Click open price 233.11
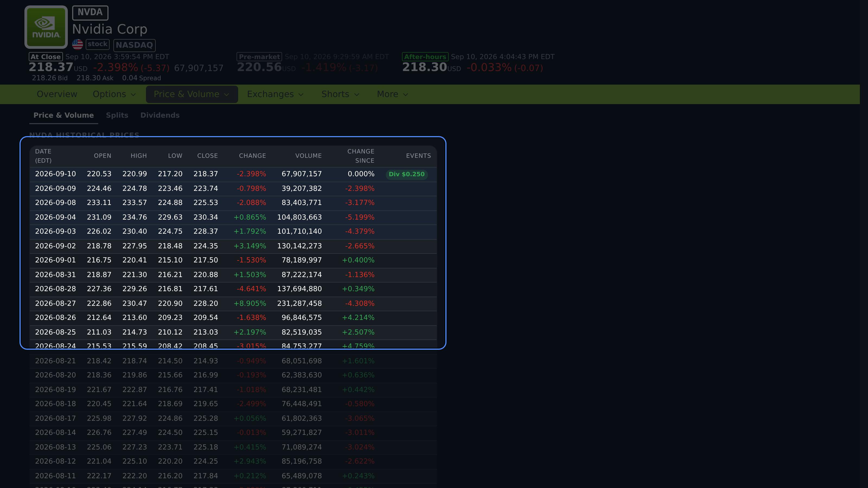The width and height of the screenshot is (868, 488). click(x=99, y=203)
